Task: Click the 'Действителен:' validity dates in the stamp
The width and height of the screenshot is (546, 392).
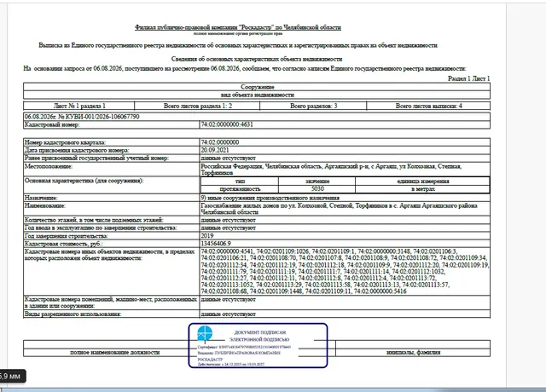Action: tap(231, 365)
